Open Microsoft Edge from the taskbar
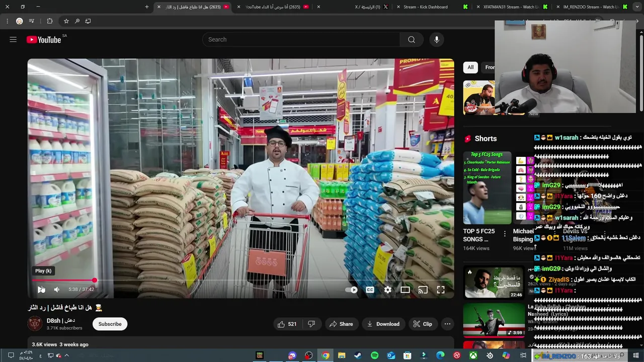644x362 pixels. (x=440, y=356)
